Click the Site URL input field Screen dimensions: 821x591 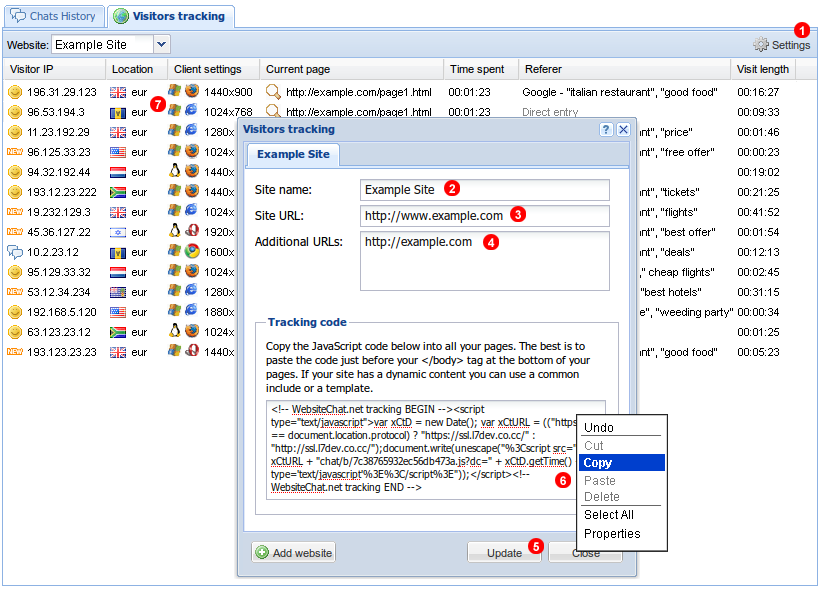[484, 216]
